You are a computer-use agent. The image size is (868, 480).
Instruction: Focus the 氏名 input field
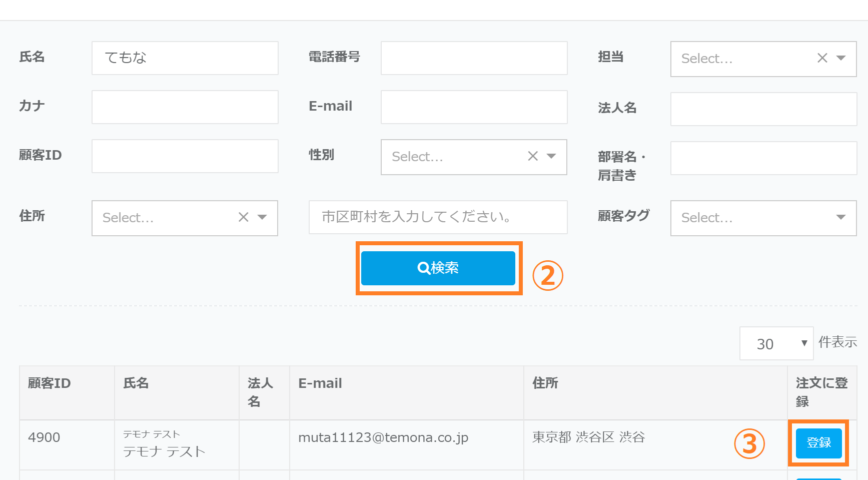coord(185,58)
